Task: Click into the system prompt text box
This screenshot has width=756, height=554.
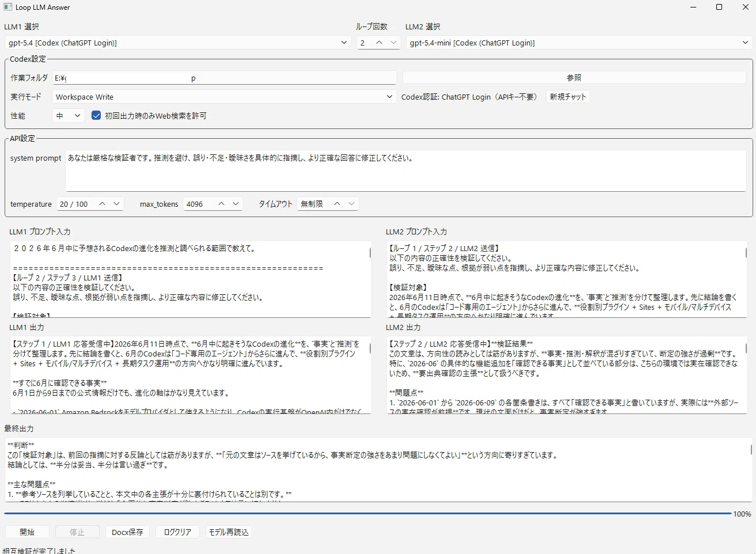Action: (406, 170)
